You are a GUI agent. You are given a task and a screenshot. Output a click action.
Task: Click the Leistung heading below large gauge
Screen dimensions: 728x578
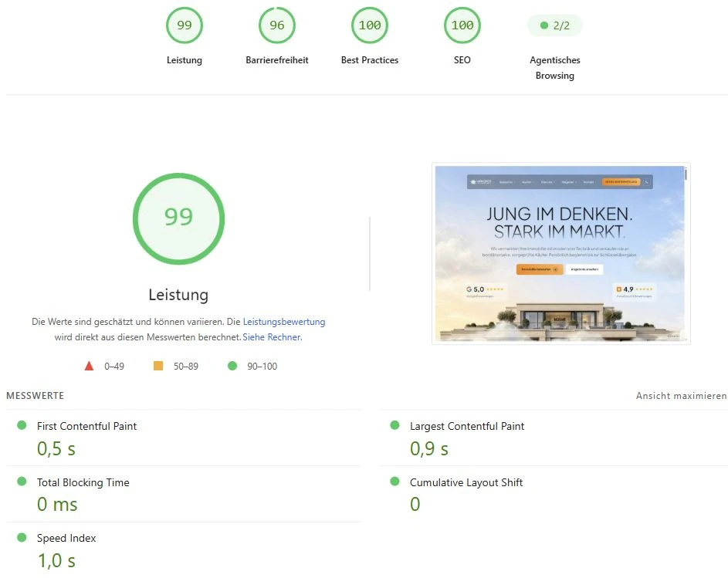click(x=179, y=295)
